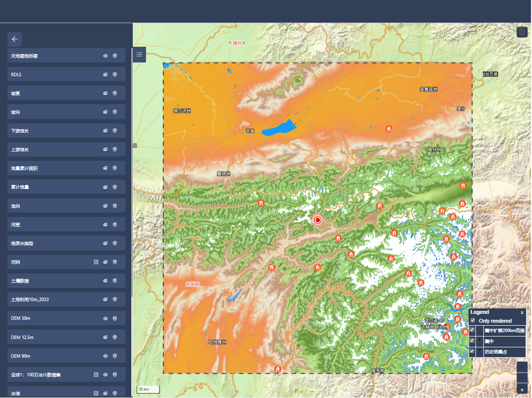The width and height of the screenshot is (532, 398).
Task: Click eye icon of DEM 12.5m layer
Action: point(106,337)
